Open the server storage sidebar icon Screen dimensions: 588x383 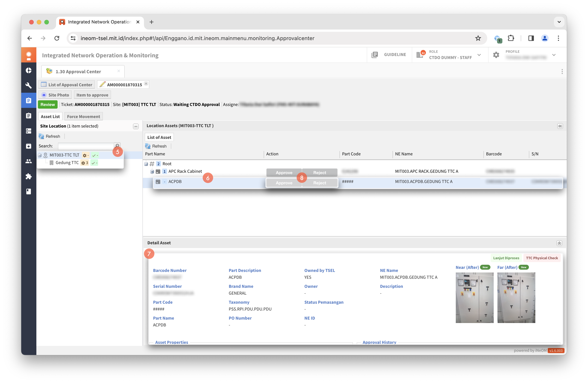click(x=29, y=131)
